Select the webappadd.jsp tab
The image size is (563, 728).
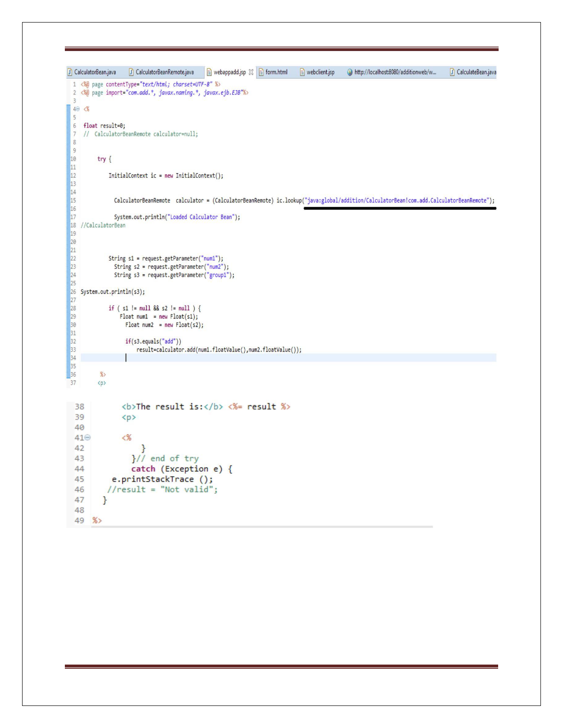(230, 72)
